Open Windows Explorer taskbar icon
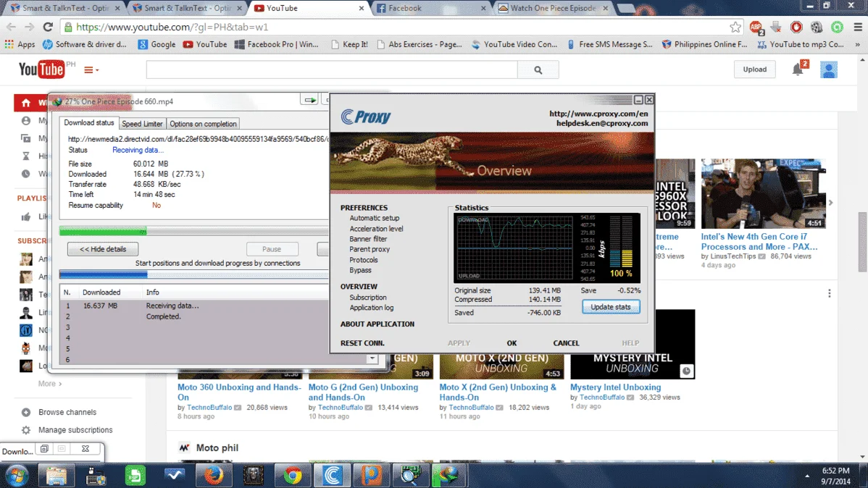Image resolution: width=868 pixels, height=488 pixels. [x=56, y=475]
